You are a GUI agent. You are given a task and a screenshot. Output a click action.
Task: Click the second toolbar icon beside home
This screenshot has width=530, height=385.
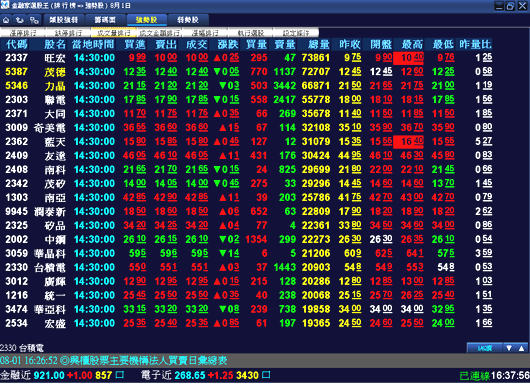(x=20, y=20)
